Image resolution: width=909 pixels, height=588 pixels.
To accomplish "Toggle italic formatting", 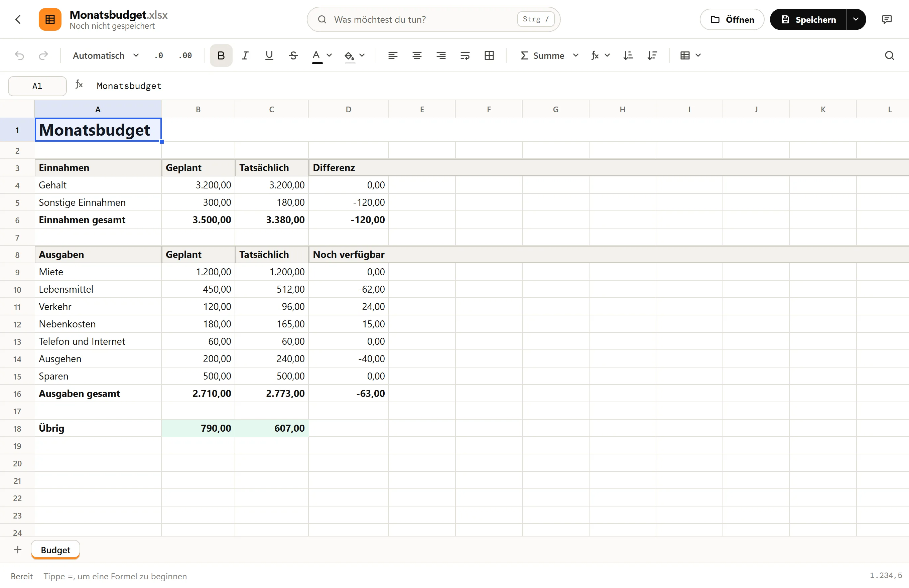I will (245, 56).
